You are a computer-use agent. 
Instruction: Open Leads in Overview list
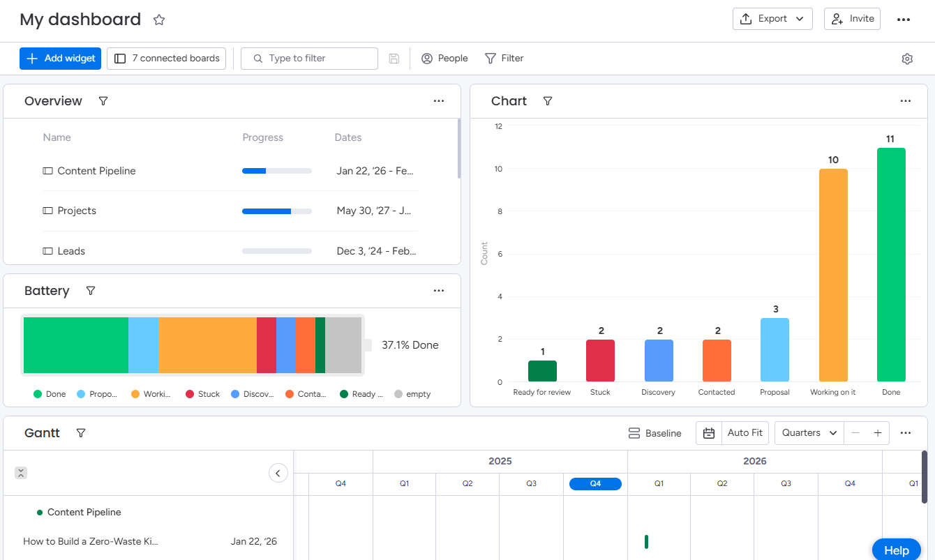point(71,251)
